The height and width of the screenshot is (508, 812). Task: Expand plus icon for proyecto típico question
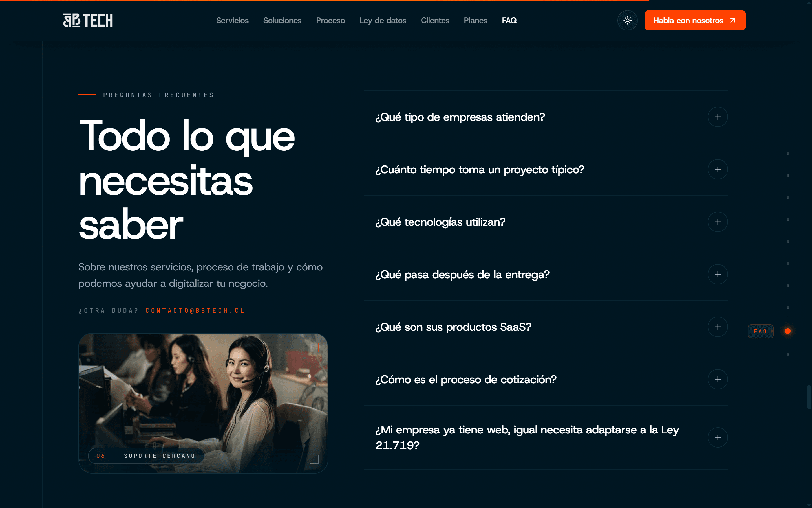coord(718,169)
